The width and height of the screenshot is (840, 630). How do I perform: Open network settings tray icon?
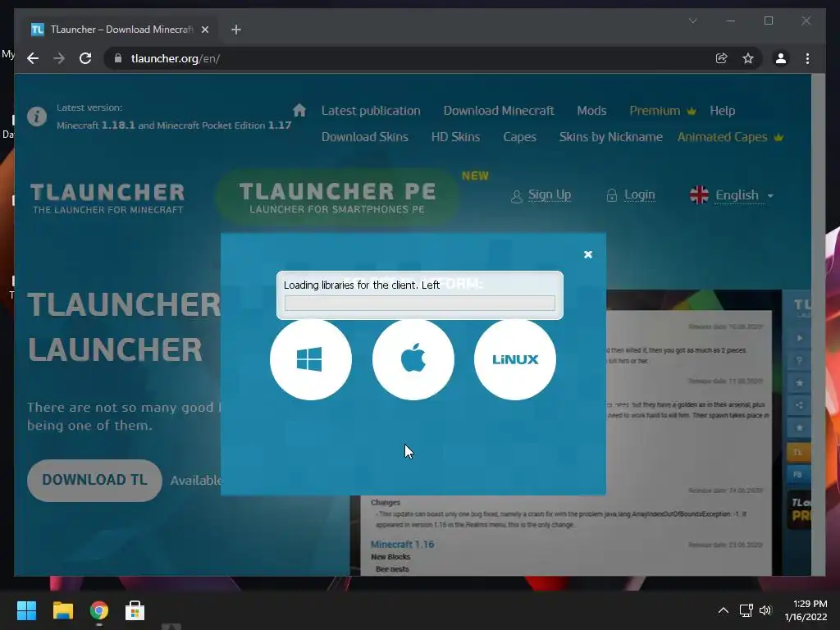[746, 610]
